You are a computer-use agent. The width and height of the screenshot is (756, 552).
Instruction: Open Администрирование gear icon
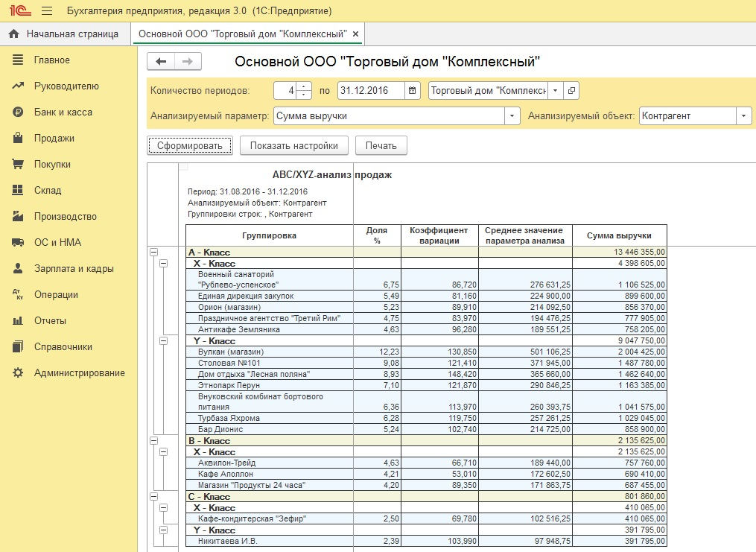coord(18,372)
